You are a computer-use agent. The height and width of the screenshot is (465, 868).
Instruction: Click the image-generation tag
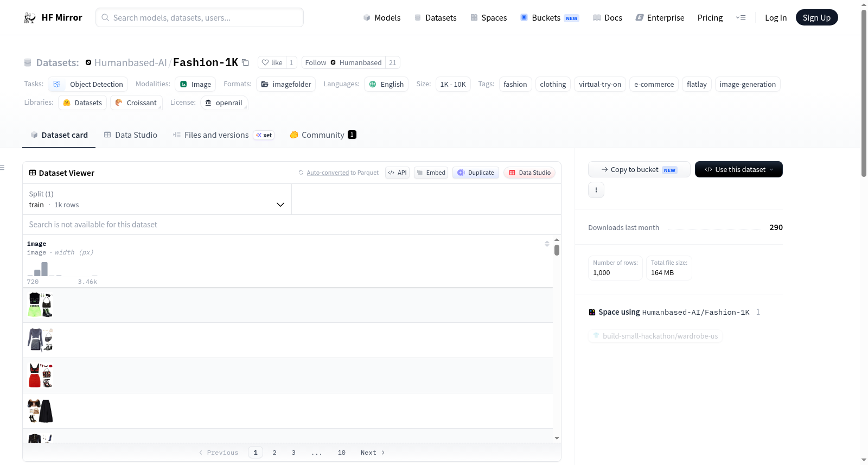tap(748, 84)
